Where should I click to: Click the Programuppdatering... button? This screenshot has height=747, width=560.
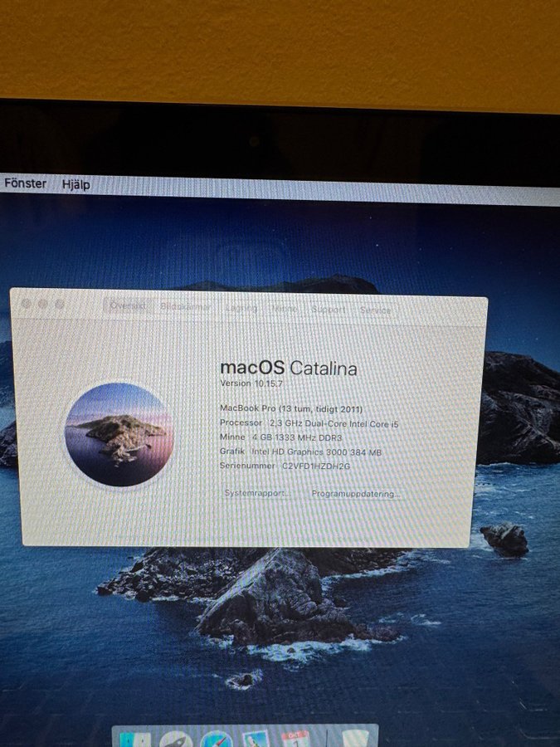pyautogui.click(x=356, y=494)
